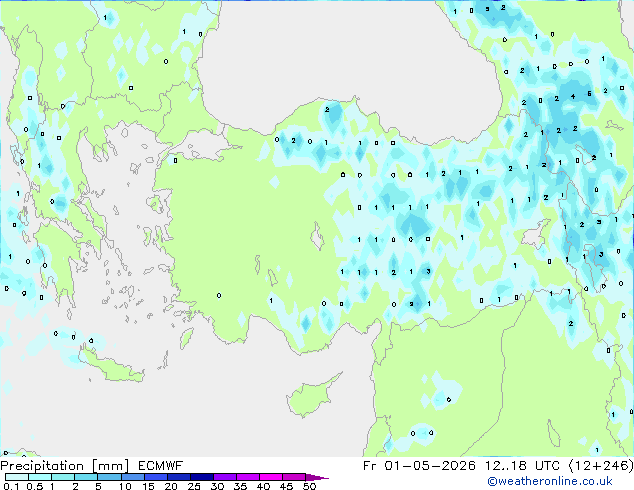Click the '50' legend scale label
Image resolution: width=634 pixels, height=490 pixels.
(x=309, y=486)
